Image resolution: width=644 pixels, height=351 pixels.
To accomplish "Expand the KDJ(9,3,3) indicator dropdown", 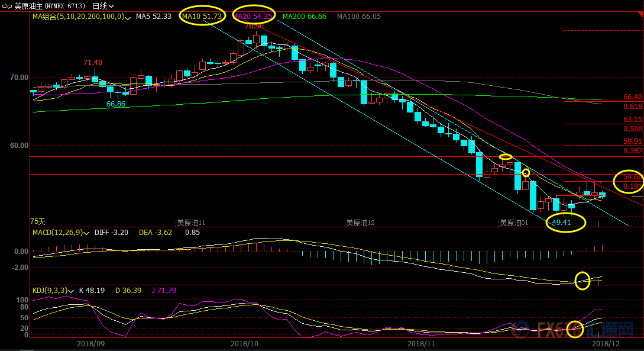I will 72,290.
